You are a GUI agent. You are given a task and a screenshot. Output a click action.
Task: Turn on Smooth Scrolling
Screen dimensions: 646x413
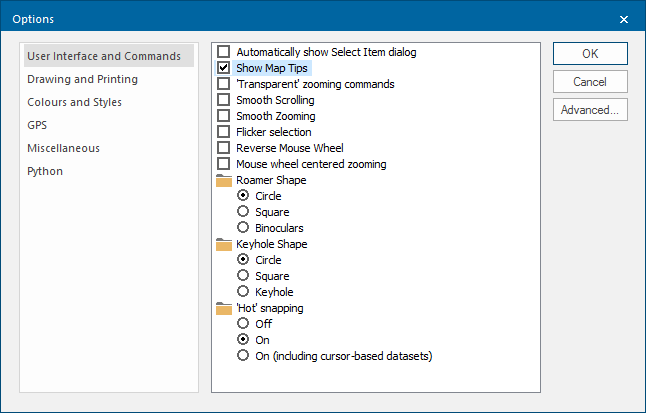point(224,100)
